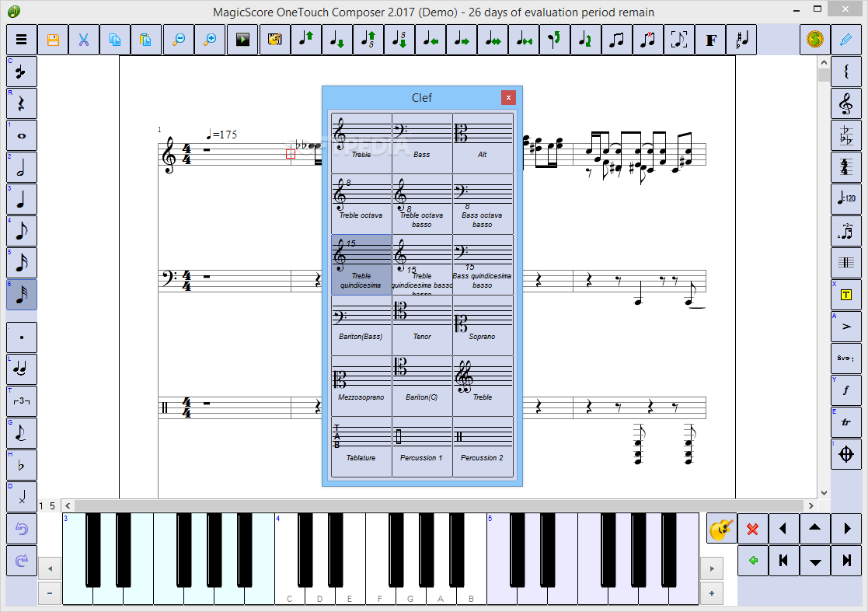Screen dimensions: 868x612
Task: Paste clipboard icon in toolbar
Action: click(x=145, y=40)
